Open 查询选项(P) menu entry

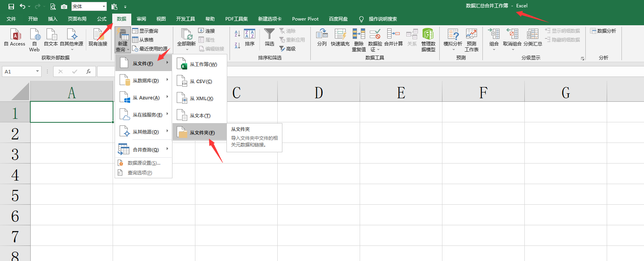coord(144,172)
